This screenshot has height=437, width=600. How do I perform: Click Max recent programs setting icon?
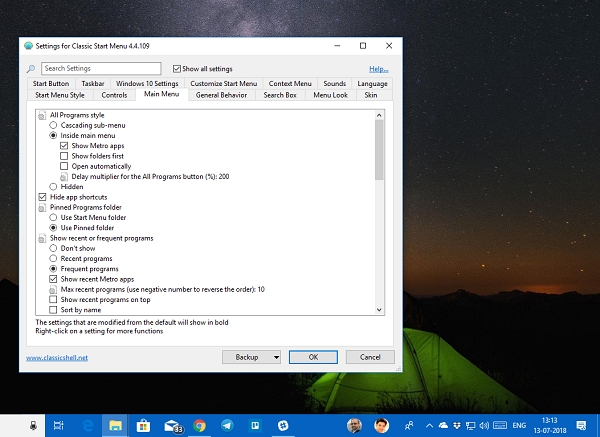click(x=53, y=290)
